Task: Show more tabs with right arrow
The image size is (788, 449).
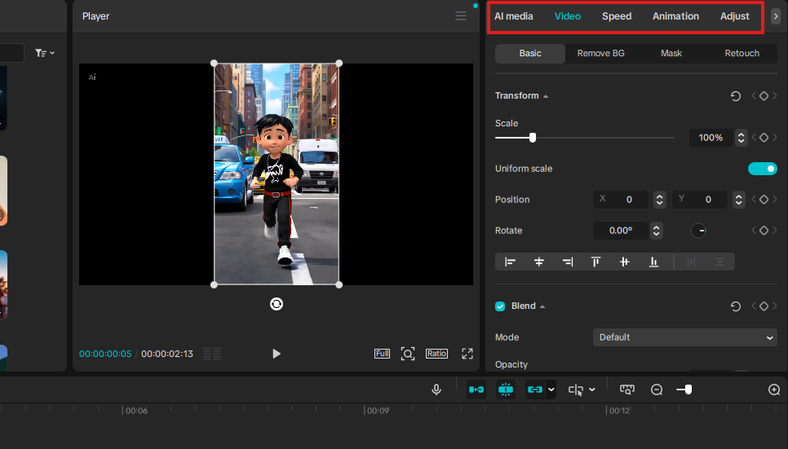Action: click(x=775, y=16)
